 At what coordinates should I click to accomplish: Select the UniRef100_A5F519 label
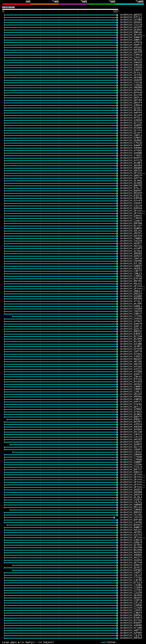click(131, 638)
